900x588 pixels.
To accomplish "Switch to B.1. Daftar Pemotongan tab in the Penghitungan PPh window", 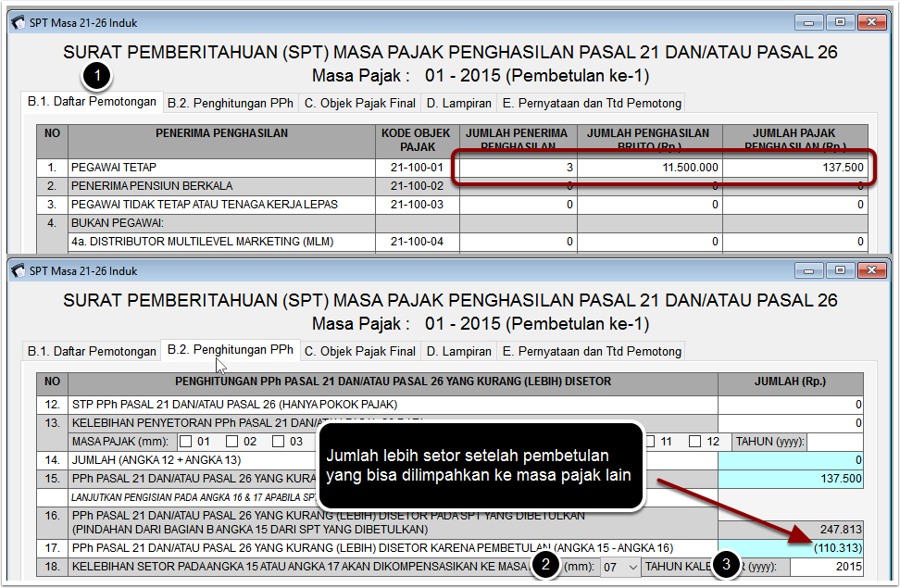I will (92, 352).
